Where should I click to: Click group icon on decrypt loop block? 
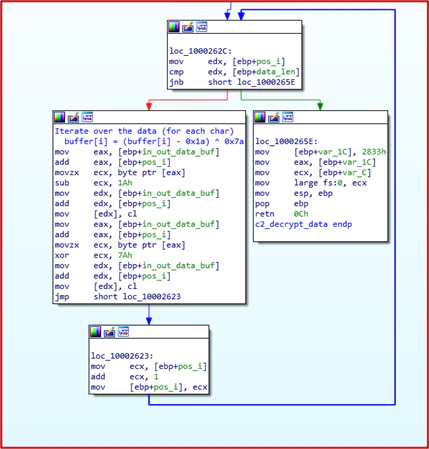pos(87,117)
